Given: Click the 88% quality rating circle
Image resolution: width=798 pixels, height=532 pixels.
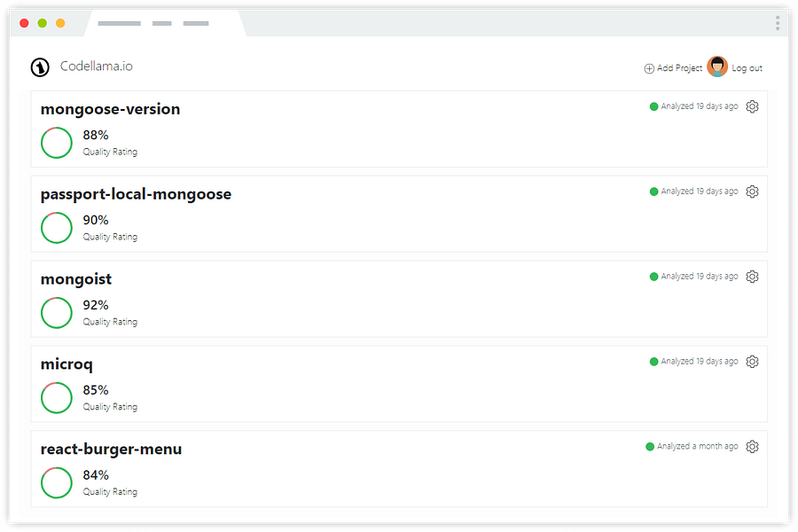Looking at the screenshot, I should [x=57, y=143].
